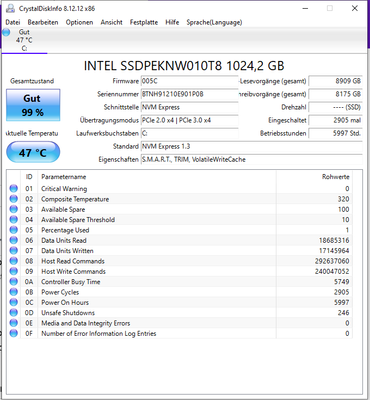Viewport: 370px width, 400px height.
Task: Click the status orb for Power Cycles
Action: [14, 292]
